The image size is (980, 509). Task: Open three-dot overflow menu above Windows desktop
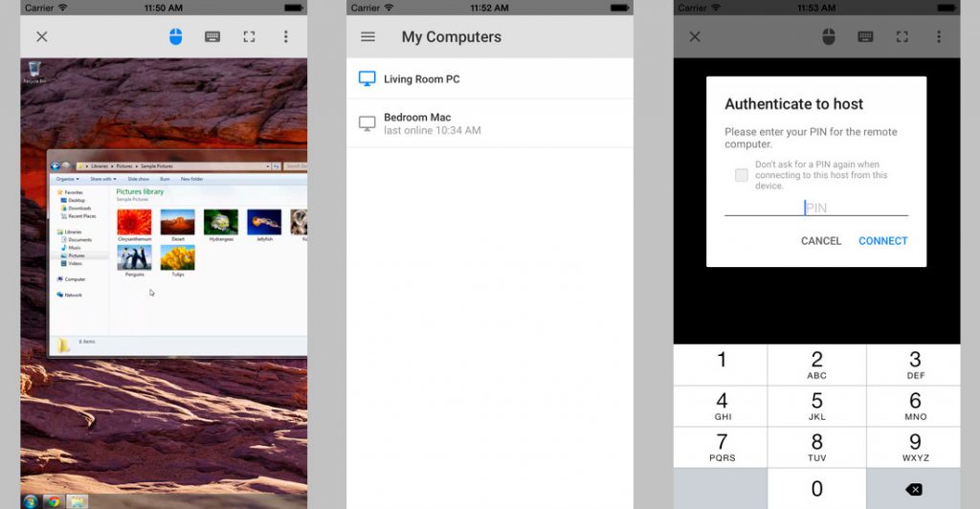(285, 37)
